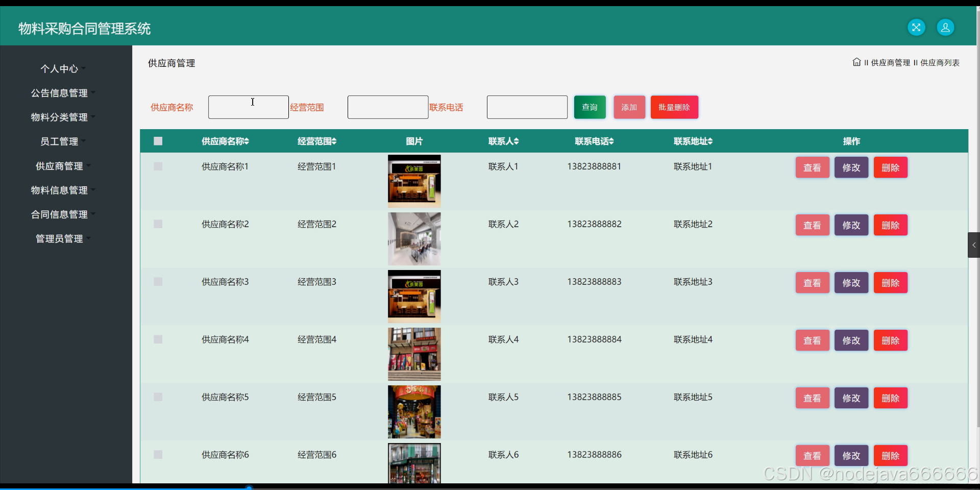Click the red 批量删除 button
Screen dimensions: 980x490
point(674,107)
